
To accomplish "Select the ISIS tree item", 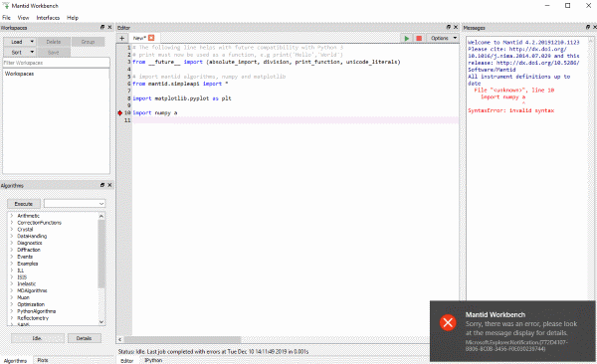I will [22, 277].
